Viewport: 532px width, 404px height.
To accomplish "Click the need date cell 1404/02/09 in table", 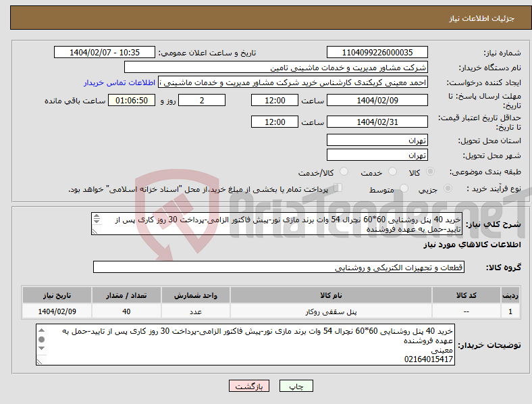I will point(57,311).
